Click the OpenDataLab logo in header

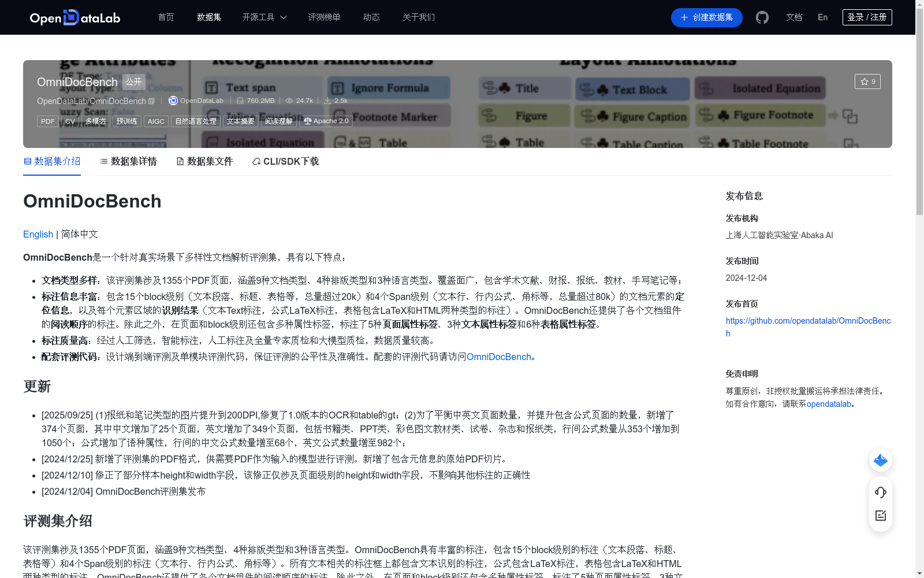75,17
